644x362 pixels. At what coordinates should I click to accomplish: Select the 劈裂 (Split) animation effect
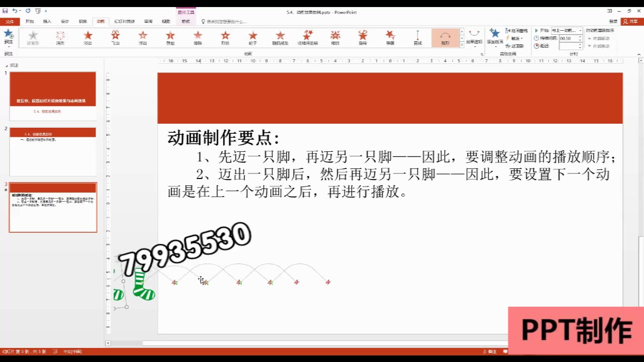pyautogui.click(x=171, y=38)
